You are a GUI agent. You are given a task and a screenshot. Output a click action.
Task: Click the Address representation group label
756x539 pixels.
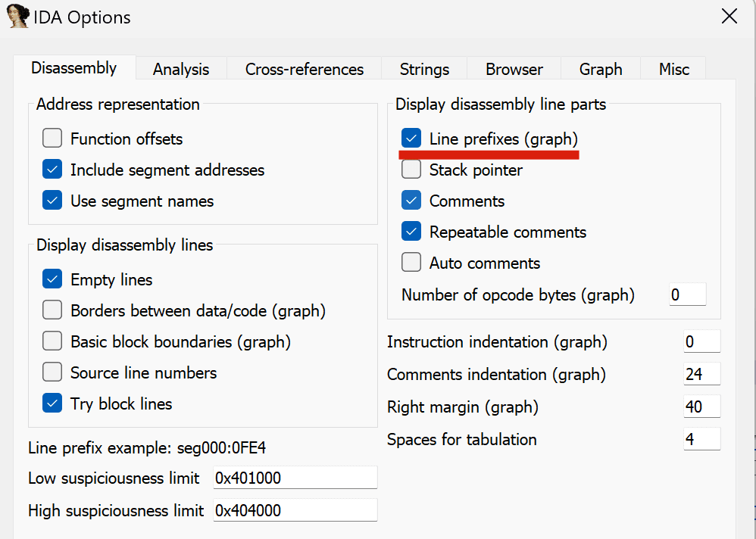118,104
